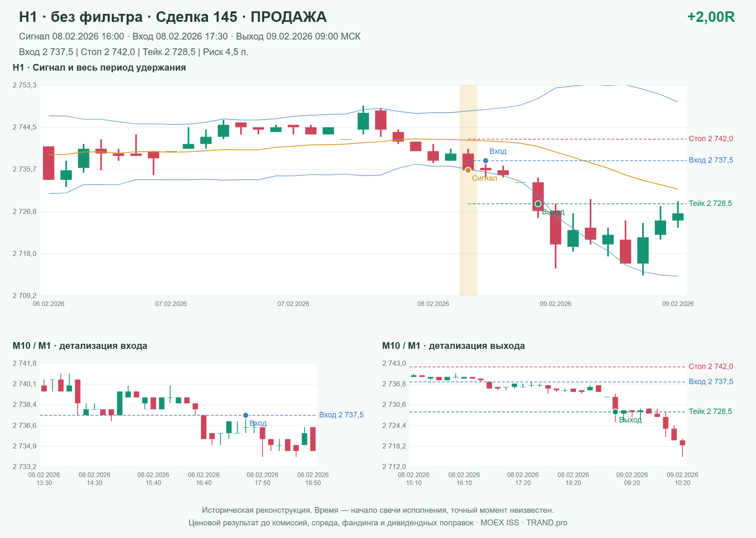Click the H1 chart label Тейк 2 728,5
Image resolution: width=756 pixels, height=538 pixels.
click(710, 203)
